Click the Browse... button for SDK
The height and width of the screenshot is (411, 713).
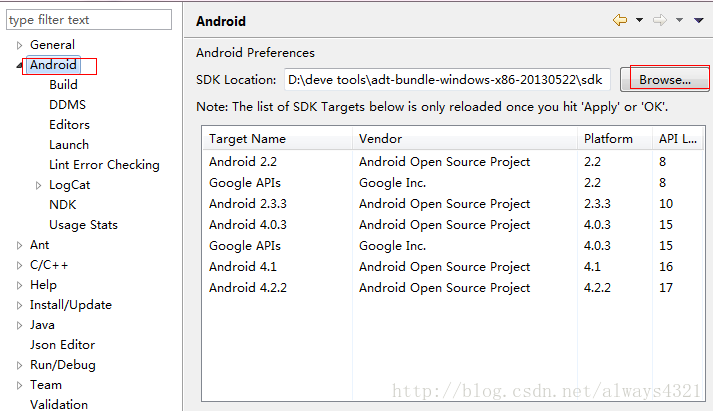pos(665,80)
